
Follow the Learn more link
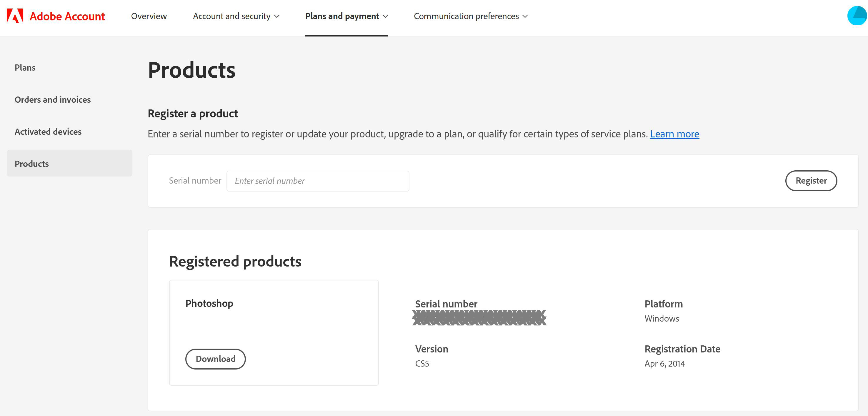tap(674, 134)
